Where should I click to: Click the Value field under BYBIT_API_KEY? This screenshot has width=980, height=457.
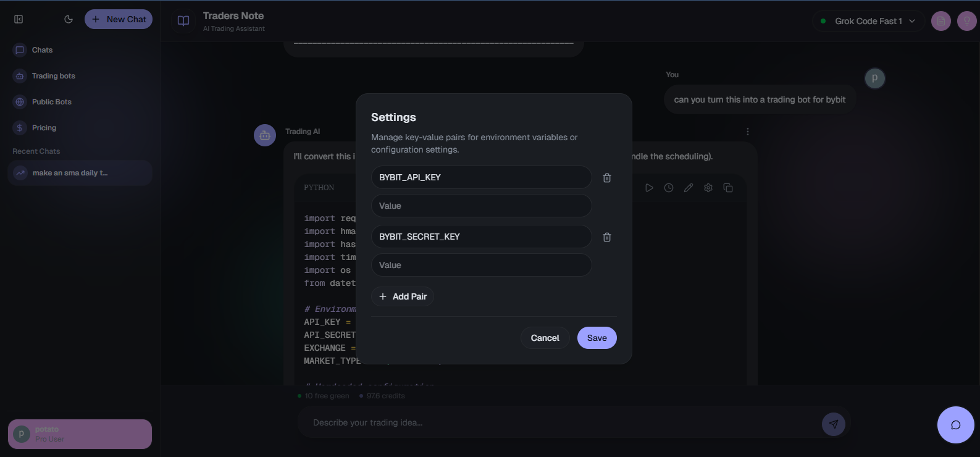482,206
